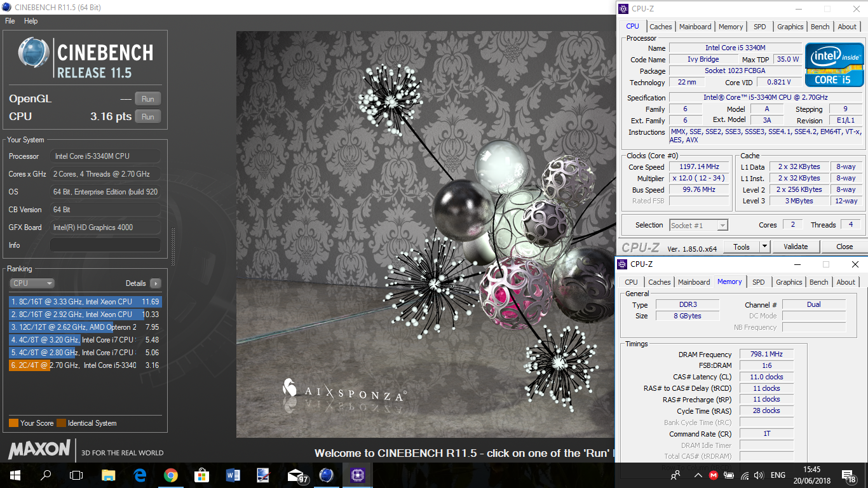Select ranking row 8C/16T @ 3.33 GHz
Viewport: 868px width, 488px height.
pos(85,302)
